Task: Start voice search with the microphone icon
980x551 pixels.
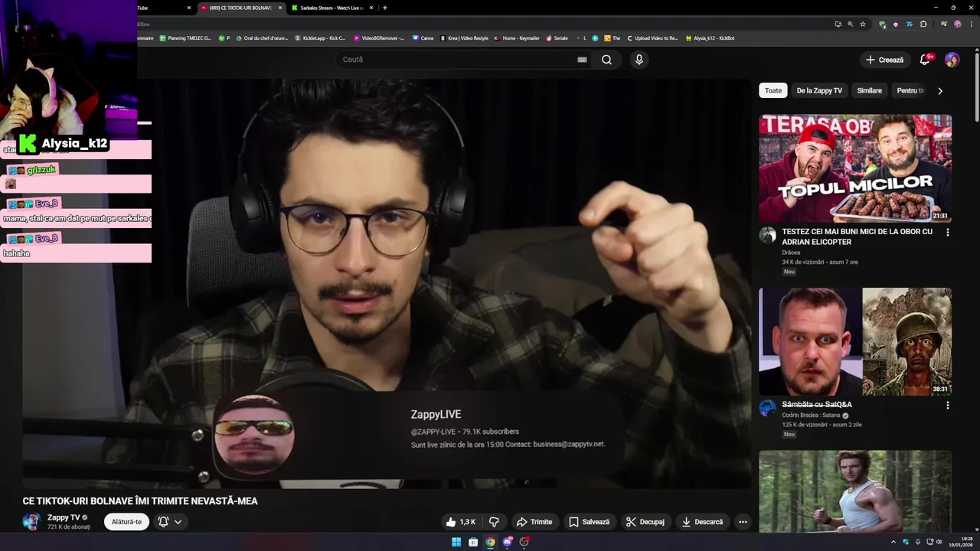Action: [639, 60]
